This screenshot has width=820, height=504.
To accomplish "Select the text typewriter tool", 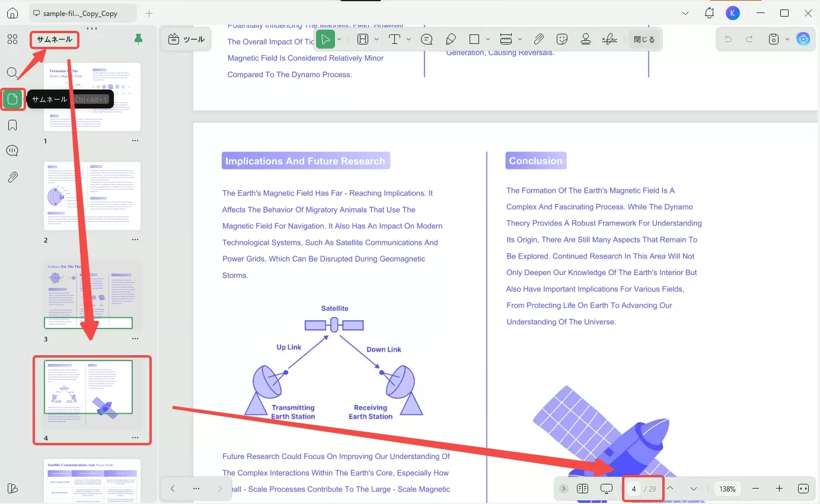I will (x=395, y=39).
